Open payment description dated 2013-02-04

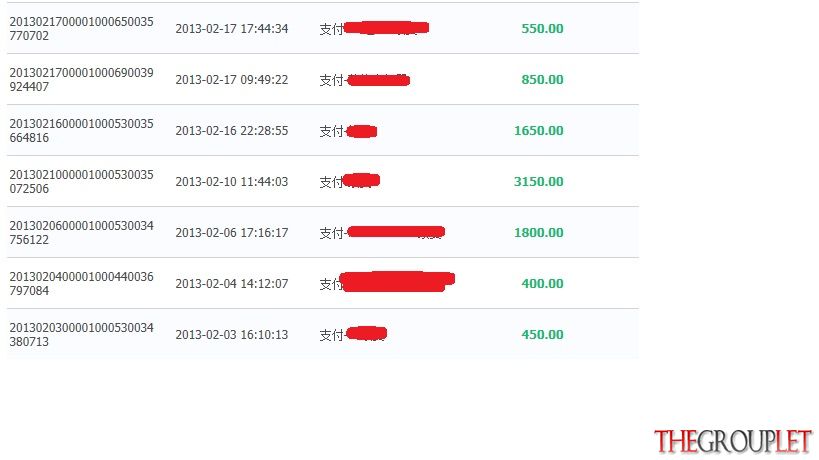tap(387, 282)
